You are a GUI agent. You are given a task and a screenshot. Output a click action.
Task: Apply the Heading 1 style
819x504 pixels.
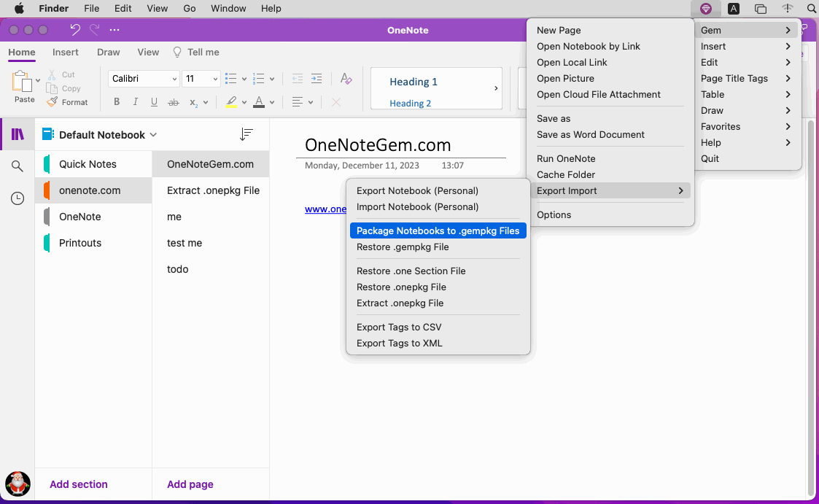[x=414, y=82]
